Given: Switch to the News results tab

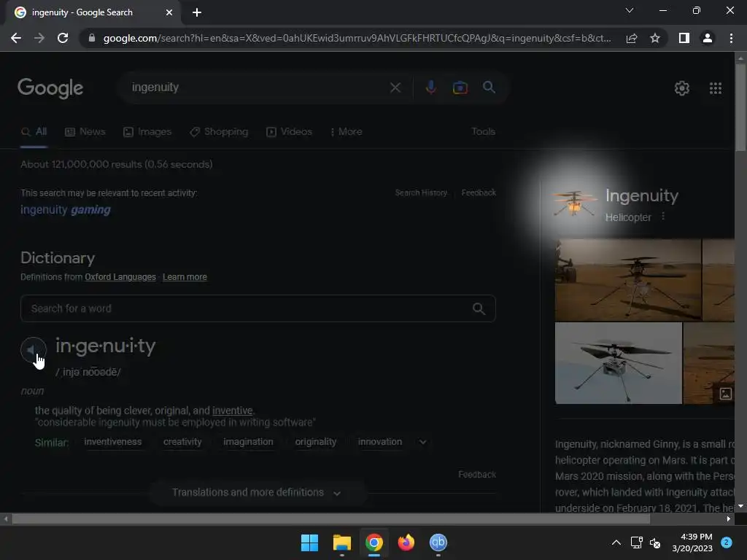Looking at the screenshot, I should click(85, 131).
